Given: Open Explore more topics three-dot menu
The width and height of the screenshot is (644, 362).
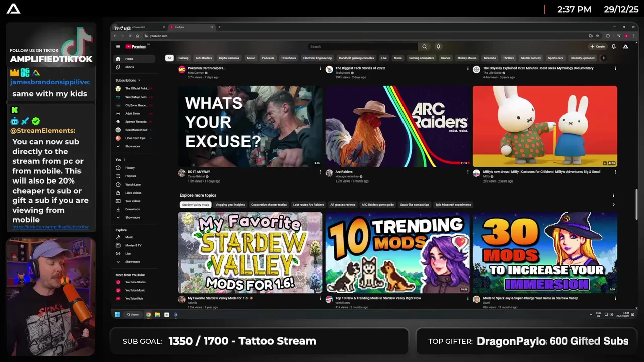Looking at the screenshot, I should tap(613, 195).
